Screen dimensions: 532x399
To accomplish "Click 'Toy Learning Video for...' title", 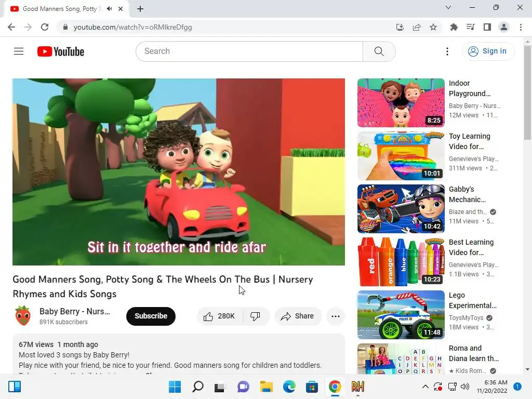I will click(x=470, y=141).
